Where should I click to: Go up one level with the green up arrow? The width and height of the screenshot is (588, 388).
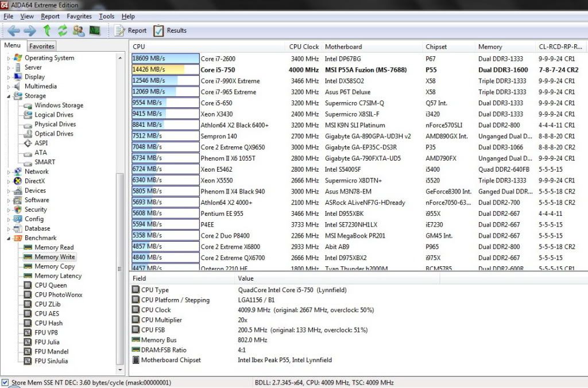click(47, 30)
